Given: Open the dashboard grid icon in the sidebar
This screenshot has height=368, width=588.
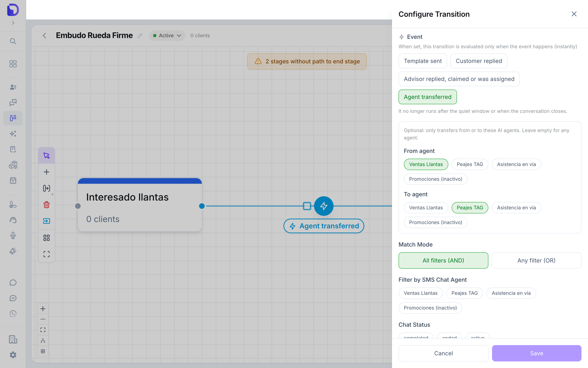Looking at the screenshot, I should pos(13,64).
